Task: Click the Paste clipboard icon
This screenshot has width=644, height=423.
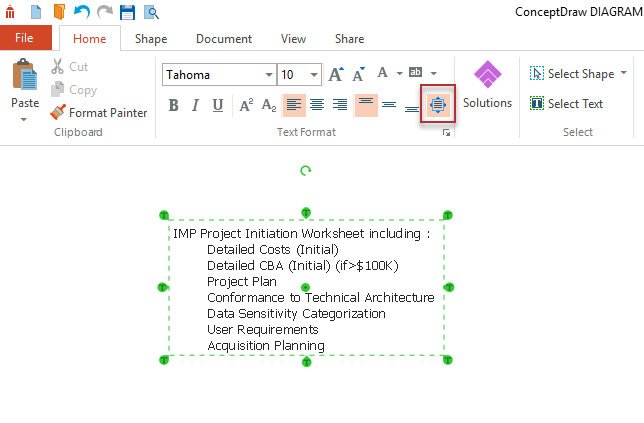Action: point(24,78)
